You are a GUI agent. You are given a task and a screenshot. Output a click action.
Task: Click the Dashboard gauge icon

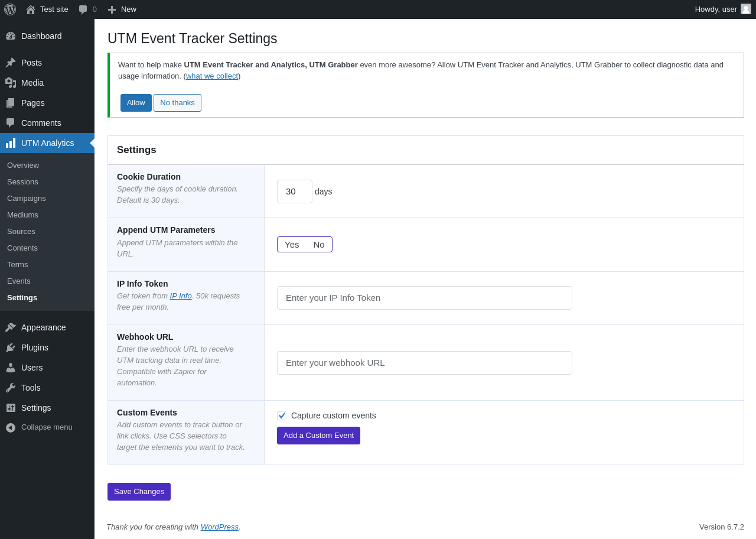coord(11,36)
